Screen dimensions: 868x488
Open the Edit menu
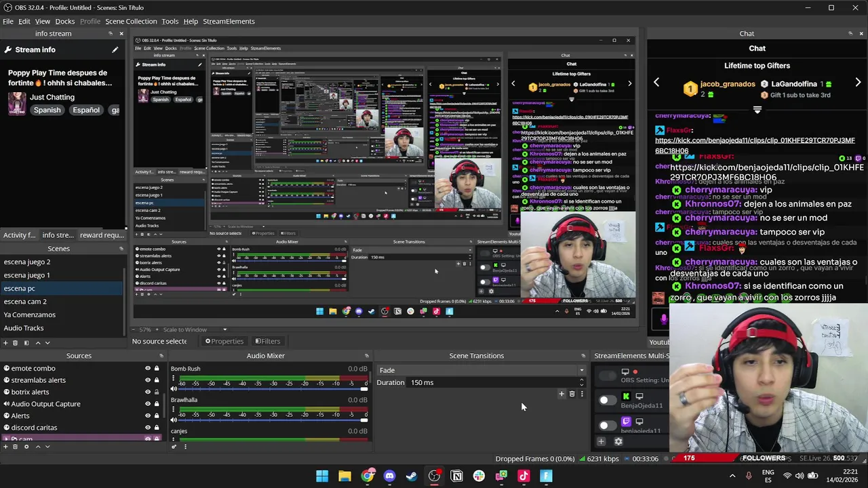pos(24,21)
